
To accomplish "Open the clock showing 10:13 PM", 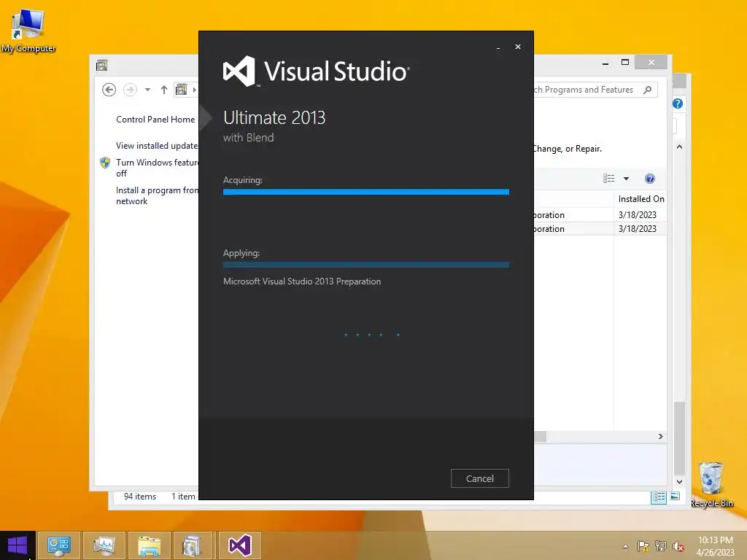I will 715,545.
